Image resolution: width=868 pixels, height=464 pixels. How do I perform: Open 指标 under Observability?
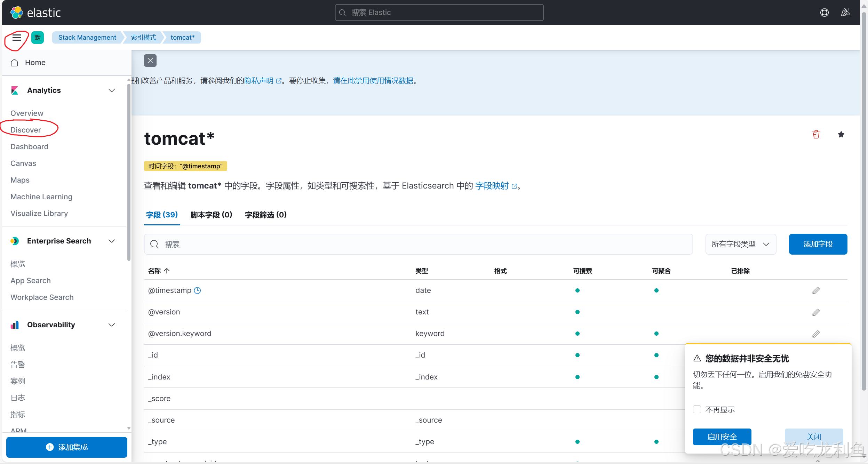coord(18,415)
